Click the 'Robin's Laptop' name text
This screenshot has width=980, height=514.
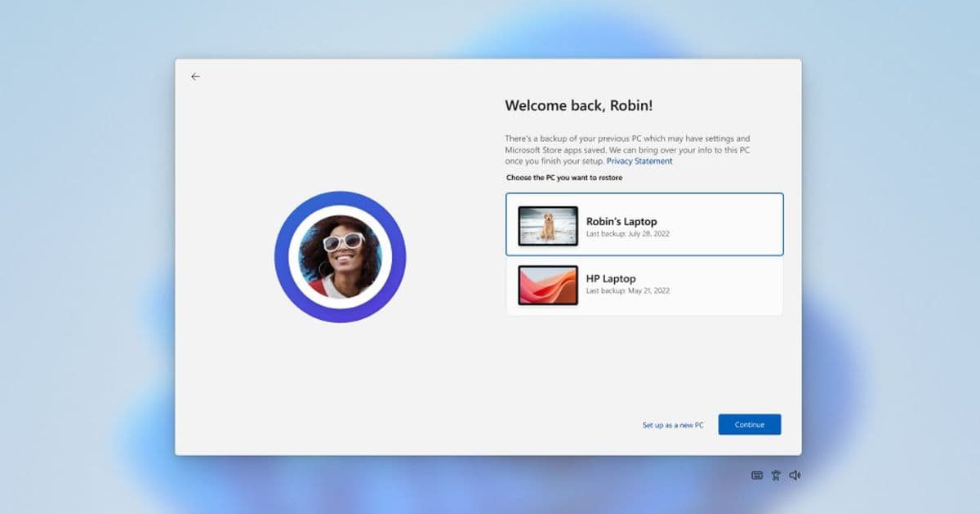point(621,221)
